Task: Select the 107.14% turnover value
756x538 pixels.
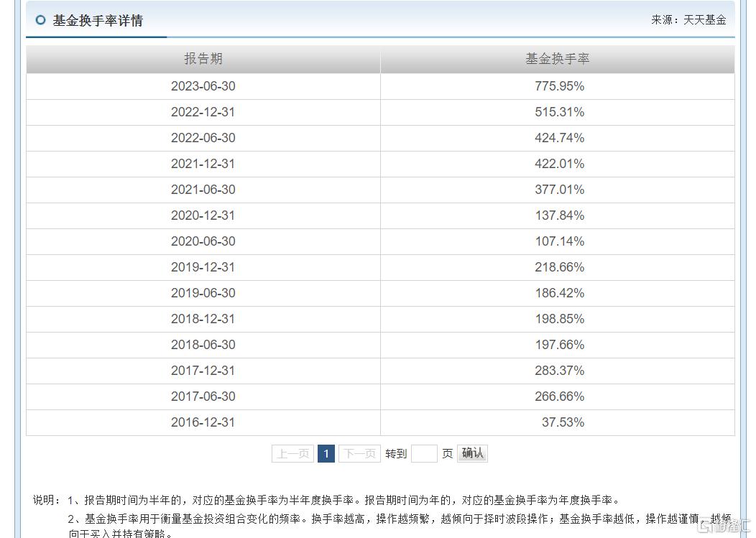Action: (559, 241)
